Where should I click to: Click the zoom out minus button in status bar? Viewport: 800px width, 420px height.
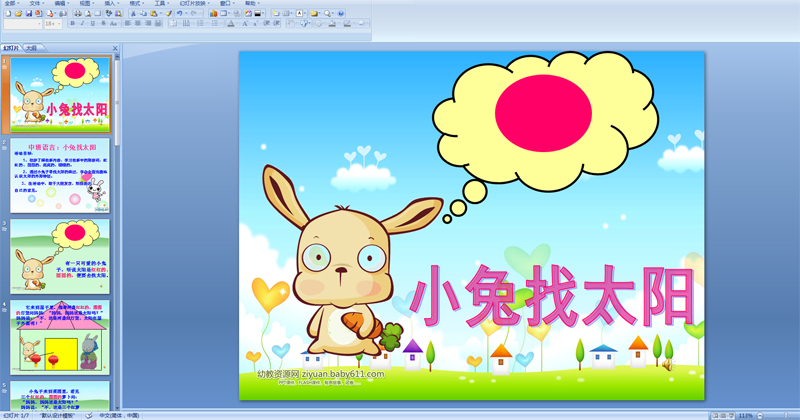[x=760, y=416]
